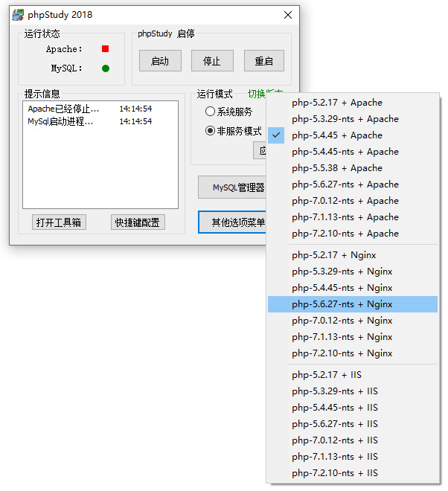Click the MySQL: status label
The width and height of the screenshot is (448, 491).
pyautogui.click(x=67, y=68)
